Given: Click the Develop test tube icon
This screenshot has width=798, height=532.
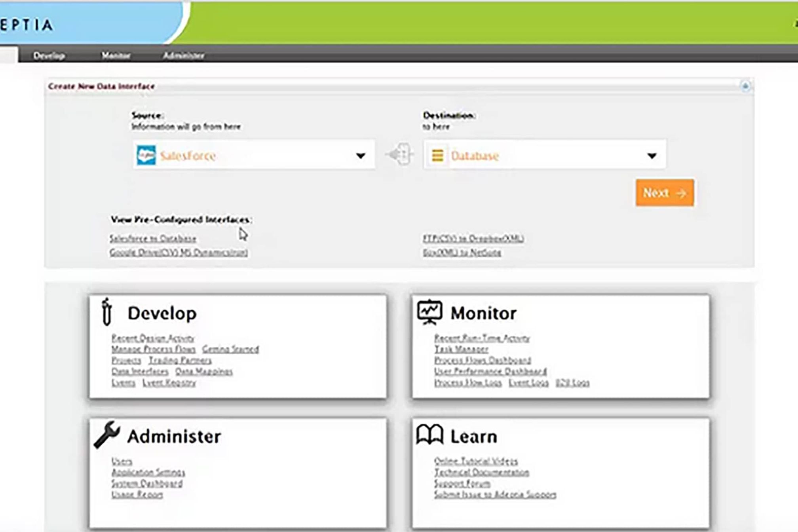Looking at the screenshot, I should (106, 312).
